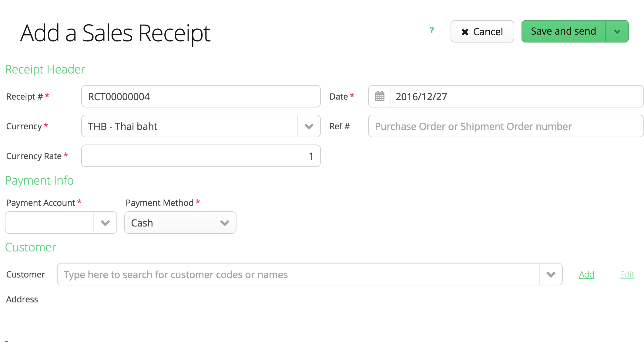Click the Cancel button
This screenshot has width=644, height=354.
[482, 32]
